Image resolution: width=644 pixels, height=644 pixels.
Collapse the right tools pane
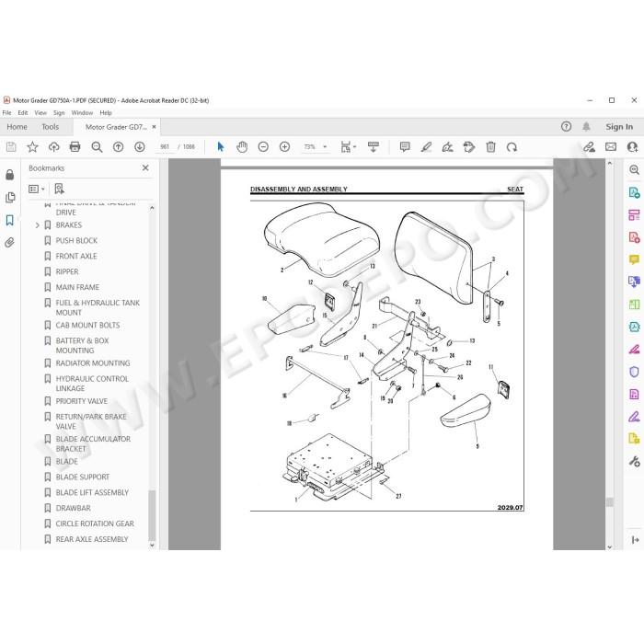(634, 540)
